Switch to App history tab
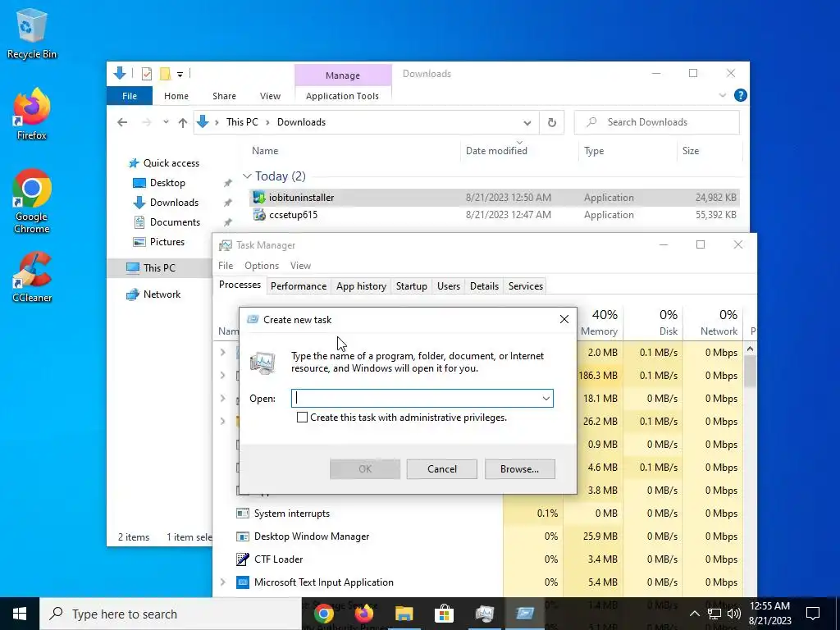The width and height of the screenshot is (840, 630). [x=361, y=286]
